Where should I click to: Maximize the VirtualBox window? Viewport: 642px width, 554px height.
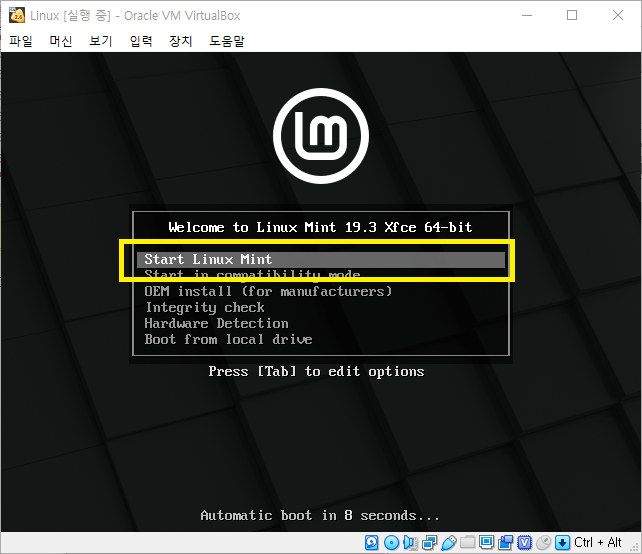[x=572, y=16]
